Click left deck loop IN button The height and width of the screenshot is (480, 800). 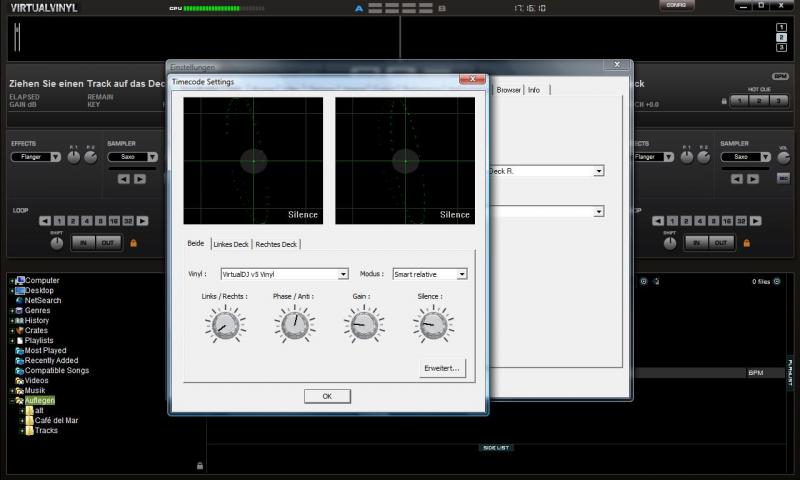[84, 243]
